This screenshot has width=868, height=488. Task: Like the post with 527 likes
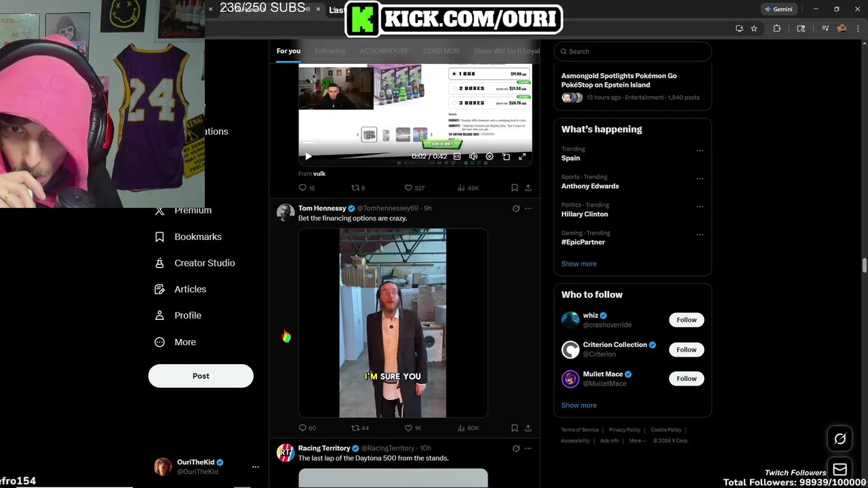click(414, 188)
